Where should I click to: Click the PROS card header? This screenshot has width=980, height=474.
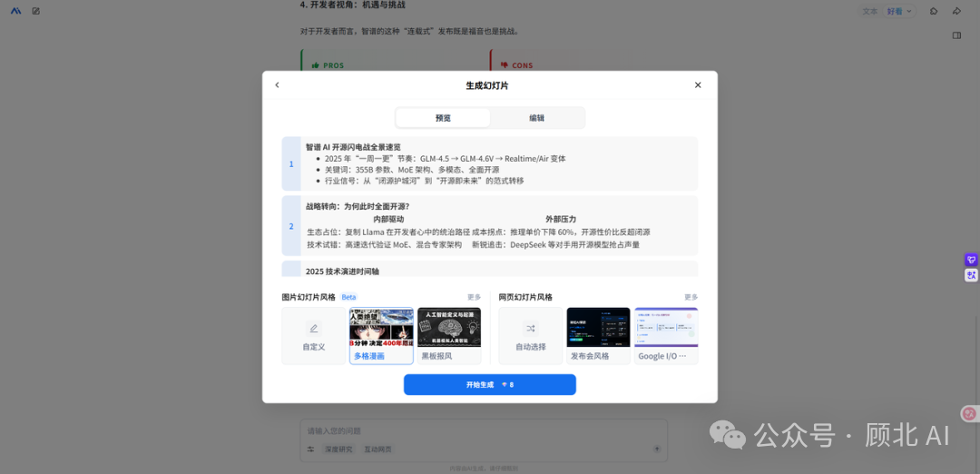(x=328, y=65)
